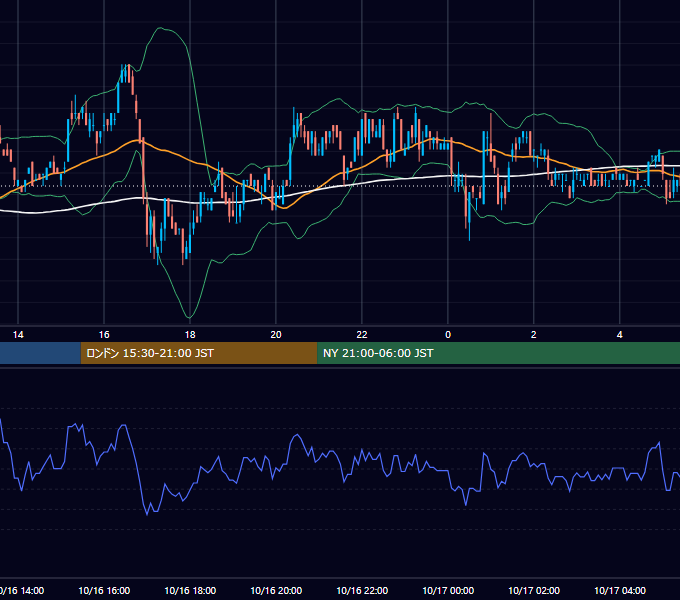Viewport: 680px width, 600px height.
Task: Click the 10/16 20:00 date label
Action: [x=276, y=590]
